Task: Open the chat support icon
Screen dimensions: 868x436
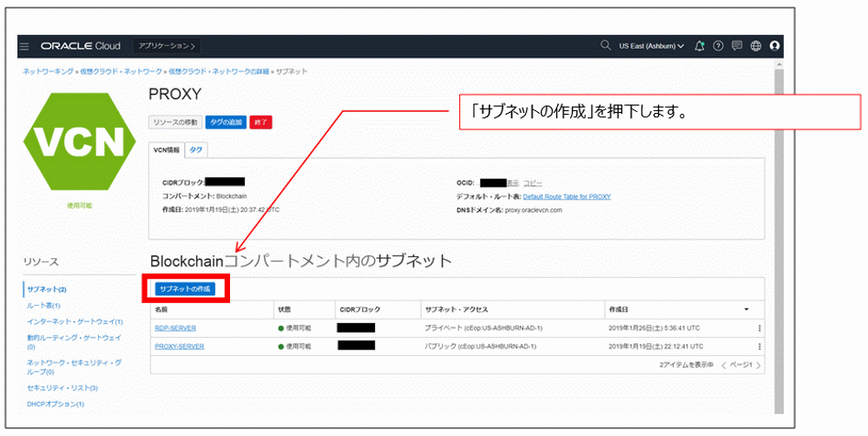Action: [x=737, y=46]
